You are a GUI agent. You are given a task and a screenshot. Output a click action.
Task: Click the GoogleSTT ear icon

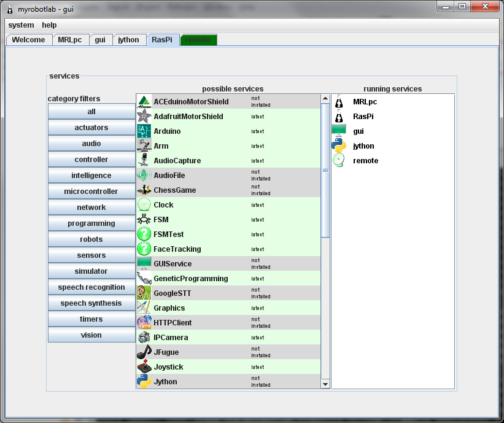pyautogui.click(x=144, y=293)
